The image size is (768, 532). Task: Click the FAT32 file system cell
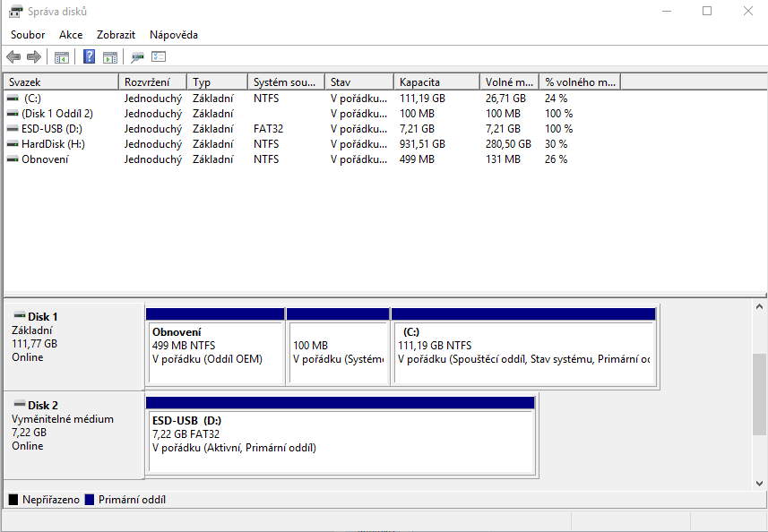(269, 129)
